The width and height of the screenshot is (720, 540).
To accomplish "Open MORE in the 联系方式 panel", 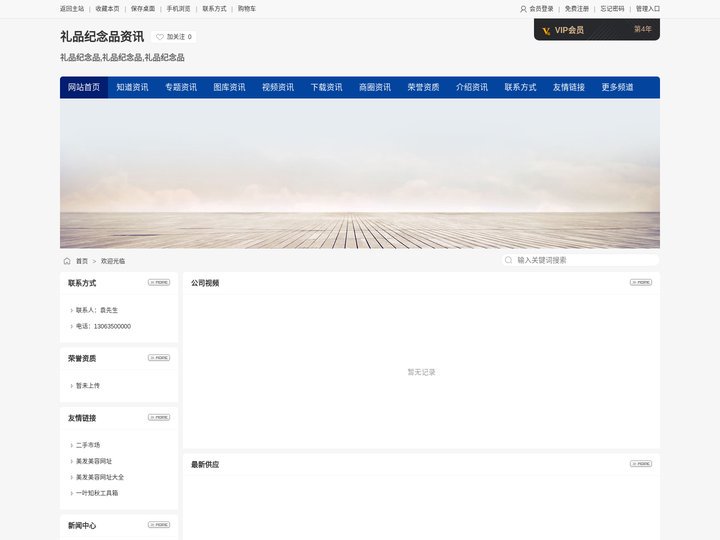I will (x=159, y=282).
